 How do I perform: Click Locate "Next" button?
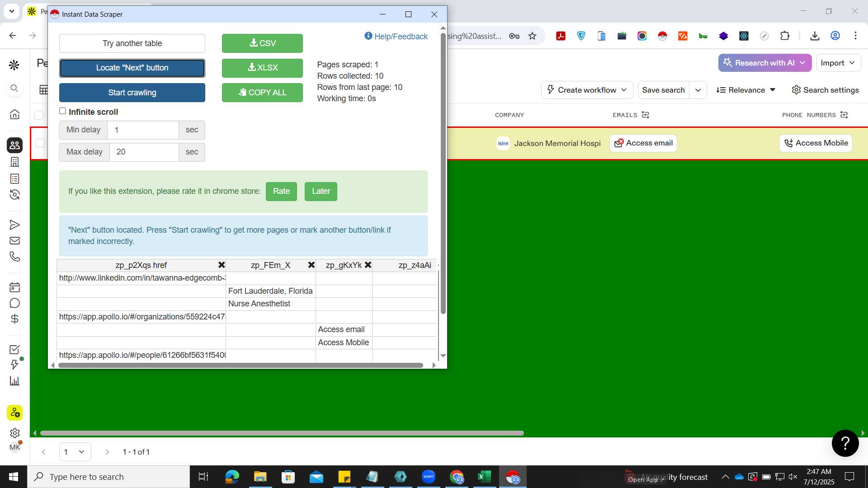[132, 68]
